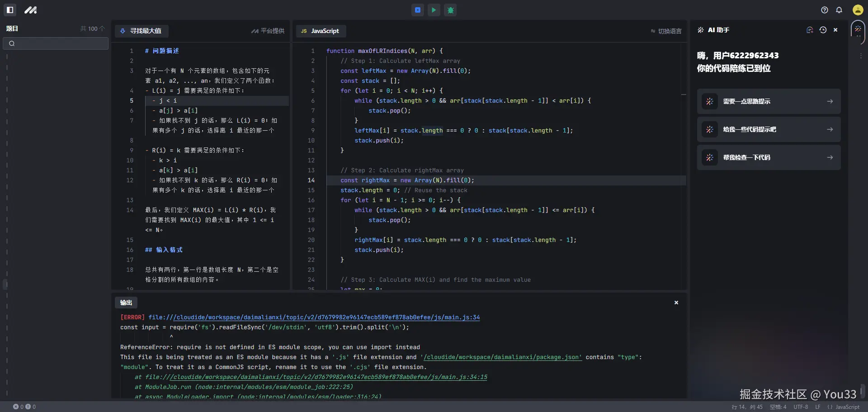Close the AI 助手 panel
Image resolution: width=868 pixels, height=412 pixels.
point(835,30)
